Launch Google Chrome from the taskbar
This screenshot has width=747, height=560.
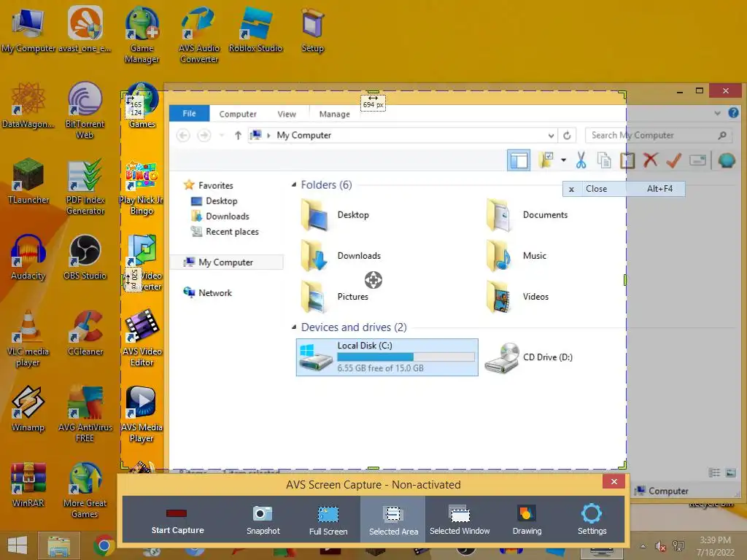104,545
